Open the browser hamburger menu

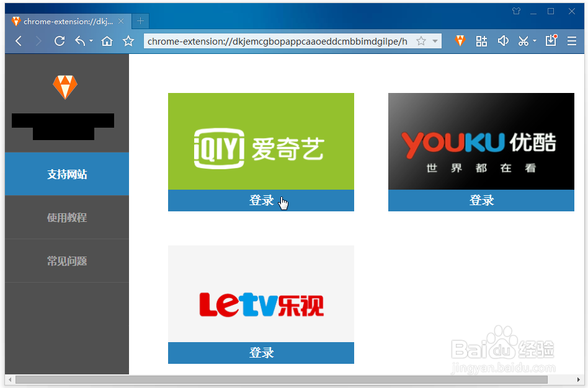571,41
